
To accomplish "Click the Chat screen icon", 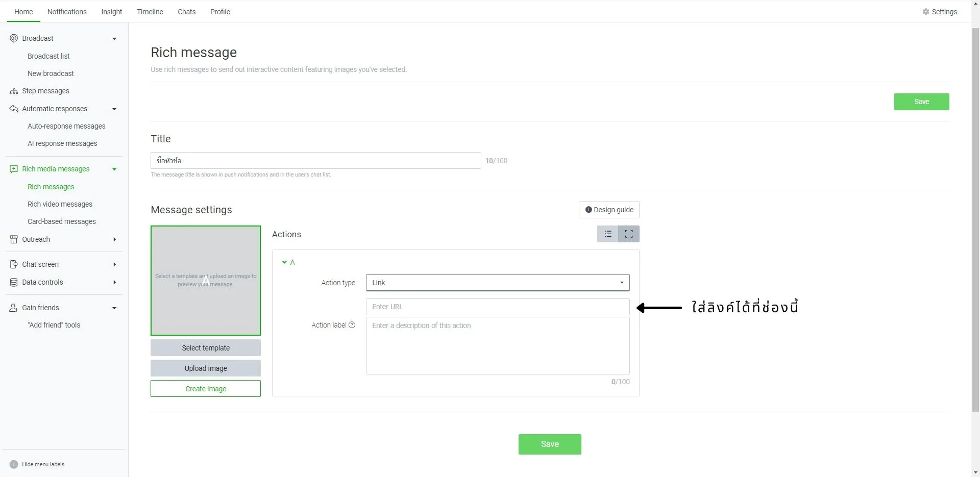I will coord(14,264).
